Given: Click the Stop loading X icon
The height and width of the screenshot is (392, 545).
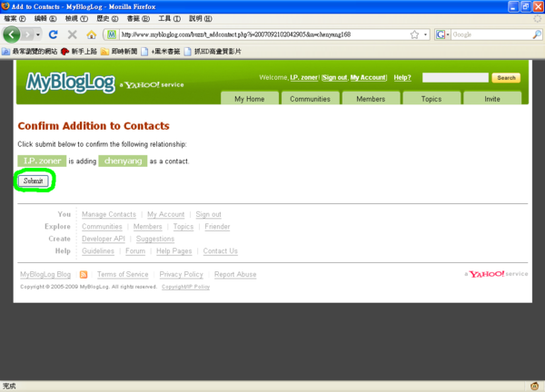Looking at the screenshot, I should click(73, 34).
